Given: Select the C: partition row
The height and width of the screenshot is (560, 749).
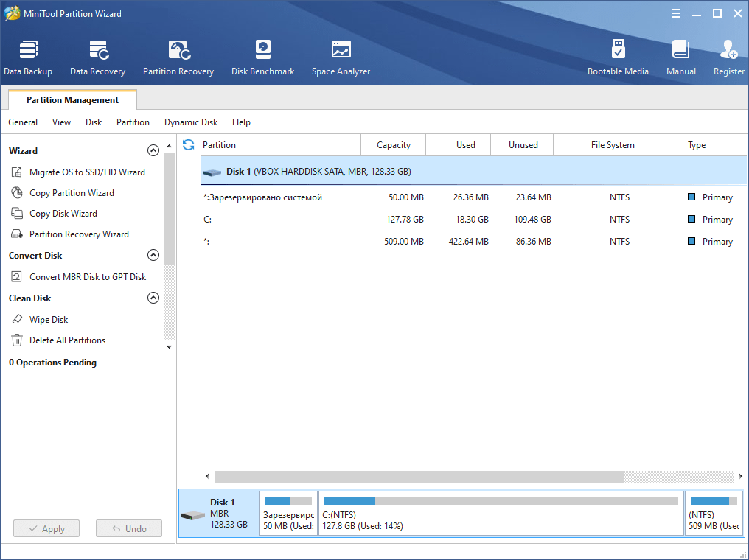Looking at the screenshot, I should click(x=474, y=219).
